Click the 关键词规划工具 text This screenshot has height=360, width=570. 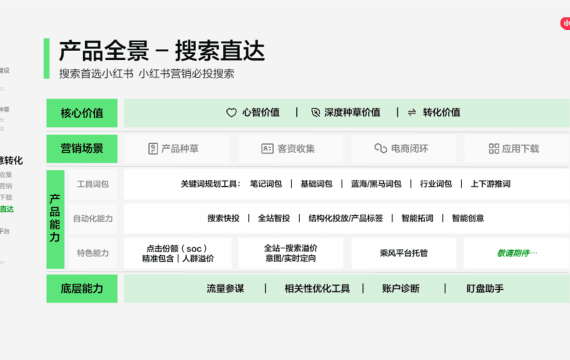(x=210, y=184)
